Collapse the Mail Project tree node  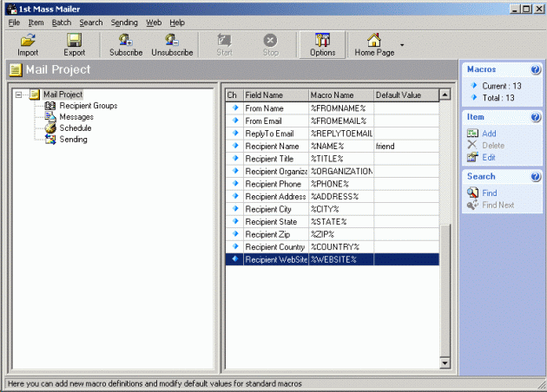coord(19,95)
